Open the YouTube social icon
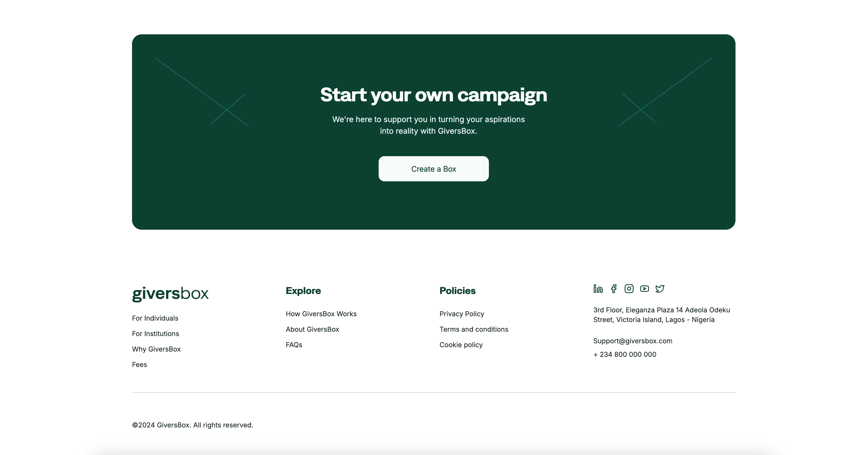868x455 pixels. click(644, 289)
